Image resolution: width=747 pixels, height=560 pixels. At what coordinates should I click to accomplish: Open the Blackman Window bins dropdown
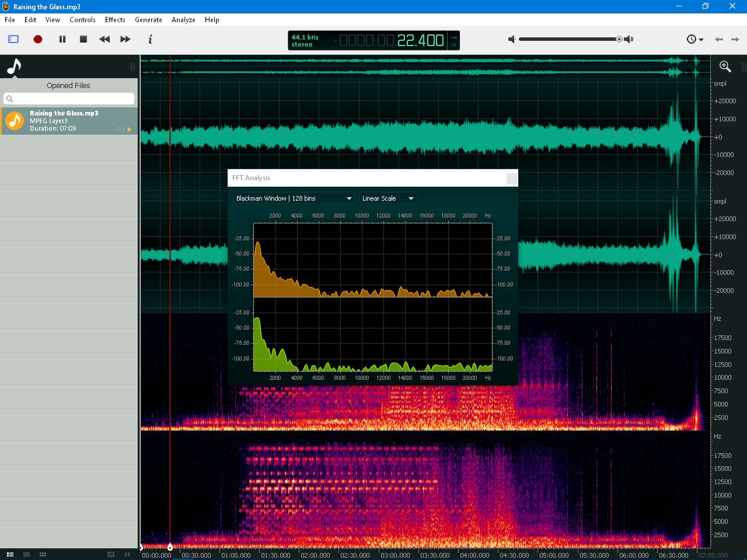[x=294, y=198]
